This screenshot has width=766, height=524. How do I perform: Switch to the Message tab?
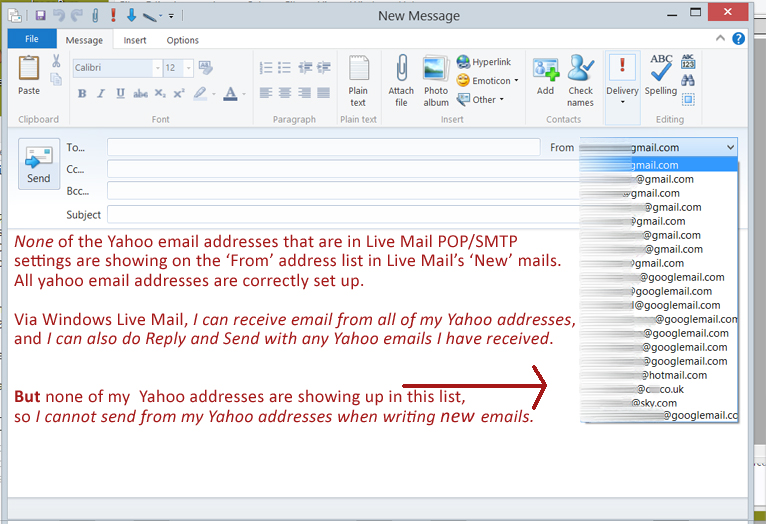[x=84, y=40]
